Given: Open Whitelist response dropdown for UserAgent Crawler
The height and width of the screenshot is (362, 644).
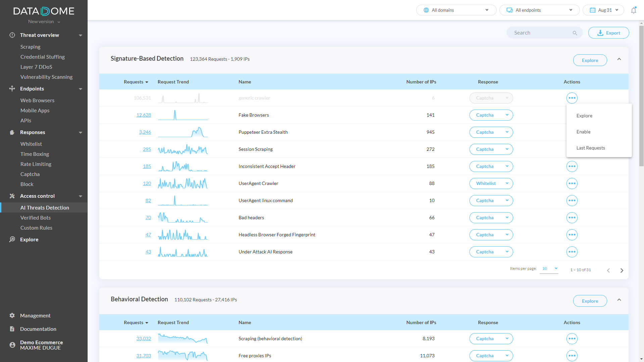Looking at the screenshot, I should pos(491,183).
